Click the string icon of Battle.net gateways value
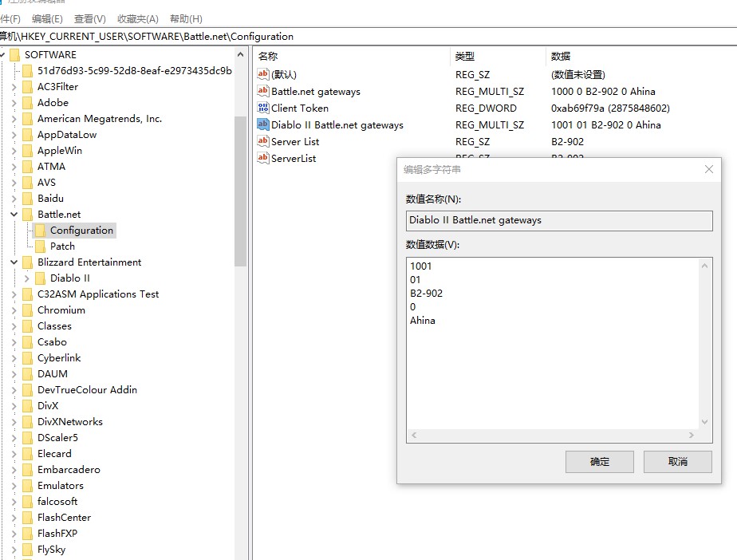This screenshot has width=737, height=560. coord(262,91)
